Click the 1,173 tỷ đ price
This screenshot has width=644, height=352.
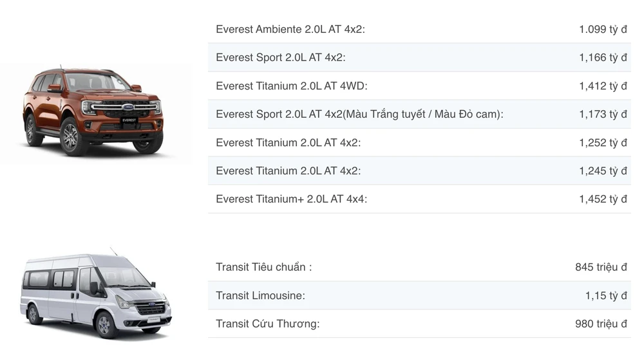(x=603, y=114)
